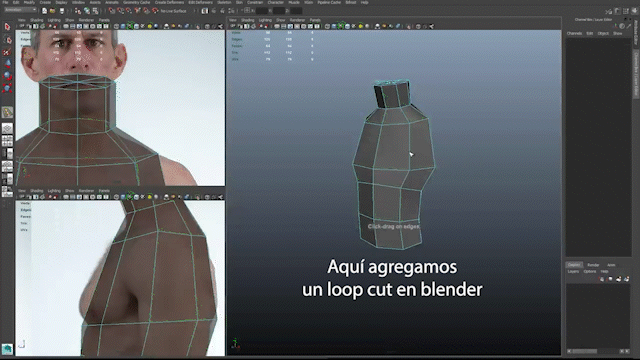Toggle Snap to Points
The image size is (640, 360).
point(129,11)
